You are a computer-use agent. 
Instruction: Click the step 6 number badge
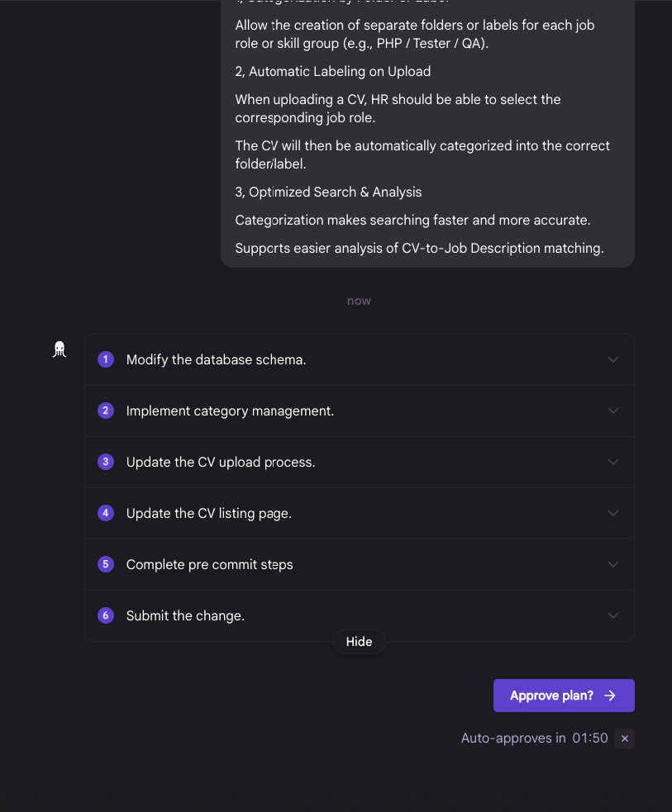tap(106, 615)
